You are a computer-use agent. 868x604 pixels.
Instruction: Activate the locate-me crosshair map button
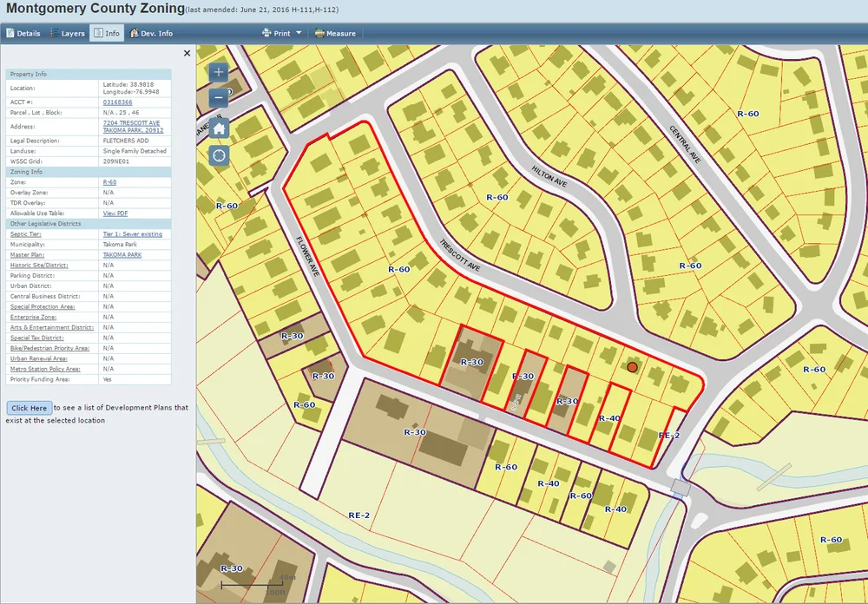219,155
